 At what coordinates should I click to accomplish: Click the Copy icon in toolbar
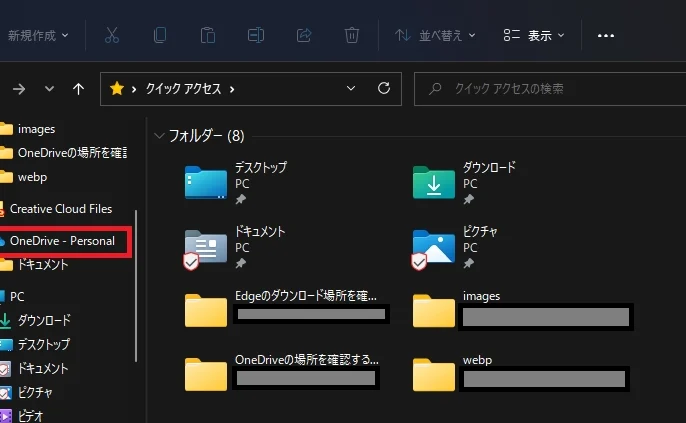[x=160, y=35]
